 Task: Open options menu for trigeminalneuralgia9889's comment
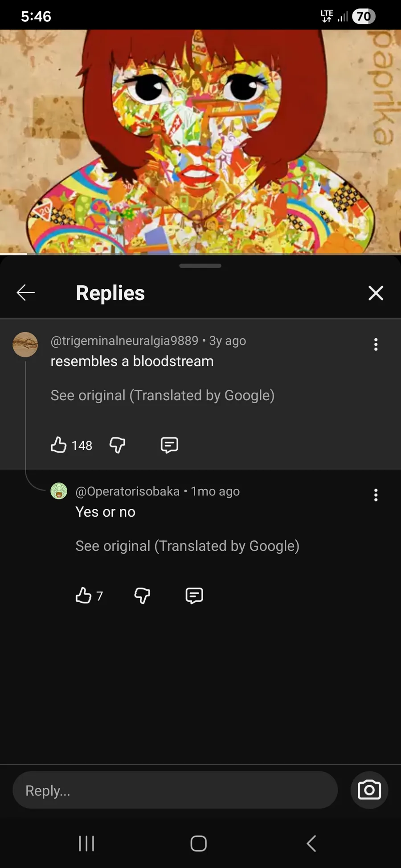pos(376,344)
